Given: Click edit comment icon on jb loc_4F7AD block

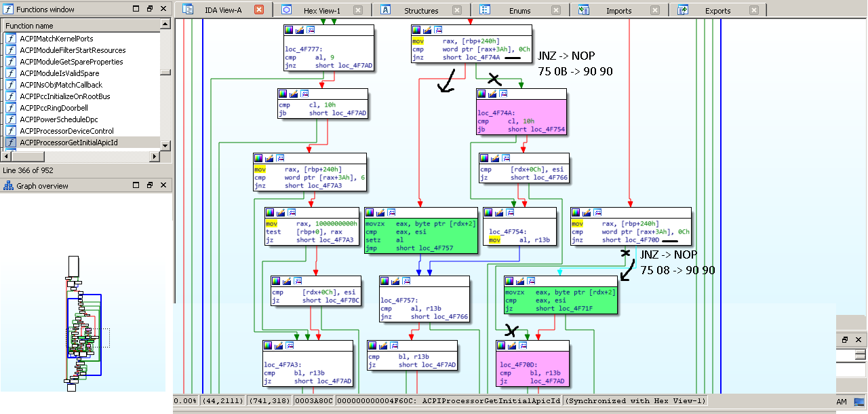Looking at the screenshot, I should tap(293, 94).
